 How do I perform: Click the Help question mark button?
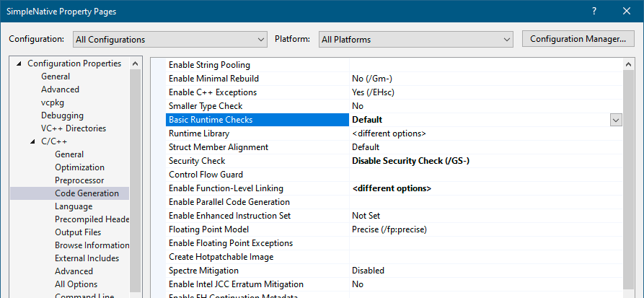(x=594, y=12)
